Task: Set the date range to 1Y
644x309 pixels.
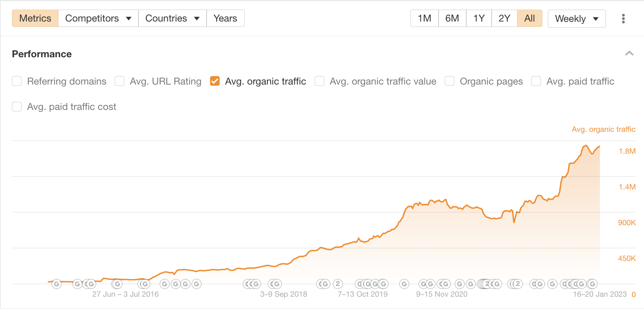Action: [479, 18]
